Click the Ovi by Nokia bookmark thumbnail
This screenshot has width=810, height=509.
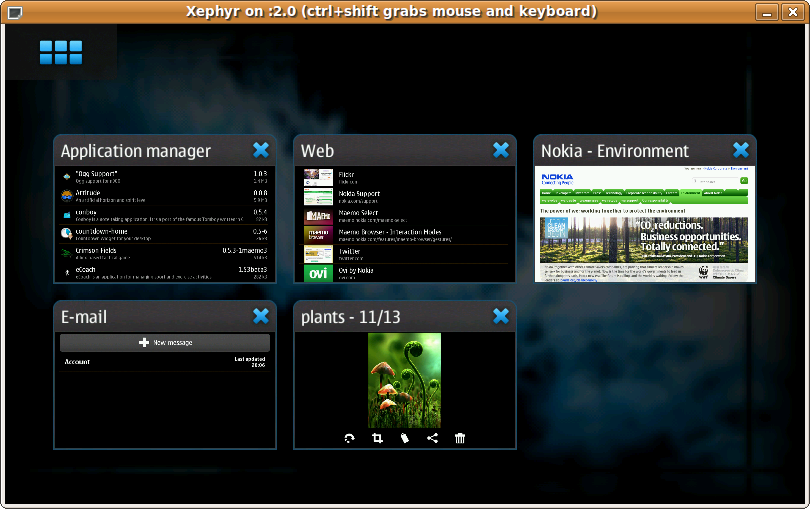(x=318, y=272)
